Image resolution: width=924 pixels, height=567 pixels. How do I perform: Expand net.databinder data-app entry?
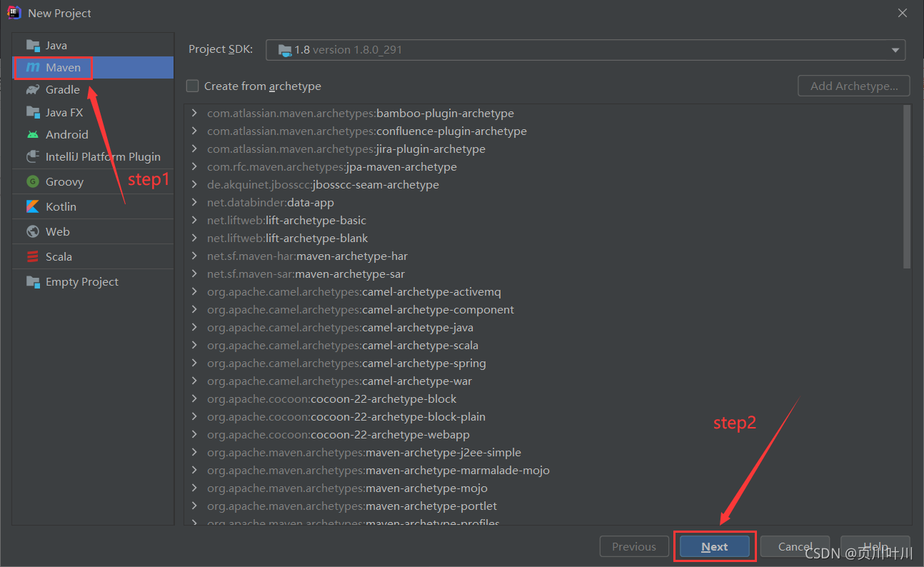pos(194,202)
